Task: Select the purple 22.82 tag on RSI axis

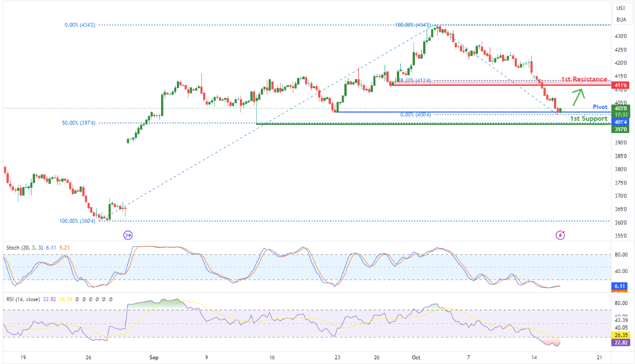Action: 621,342
